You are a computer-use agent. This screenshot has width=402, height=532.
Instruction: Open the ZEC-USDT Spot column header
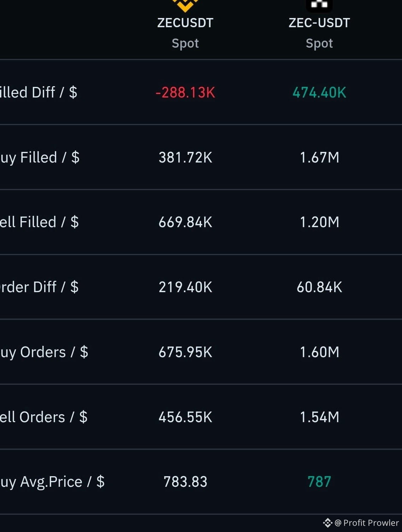pos(319,32)
